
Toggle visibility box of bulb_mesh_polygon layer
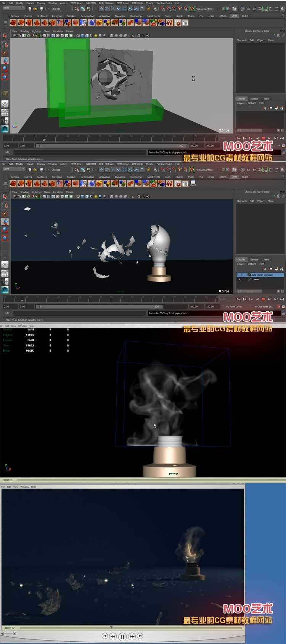(x=239, y=275)
